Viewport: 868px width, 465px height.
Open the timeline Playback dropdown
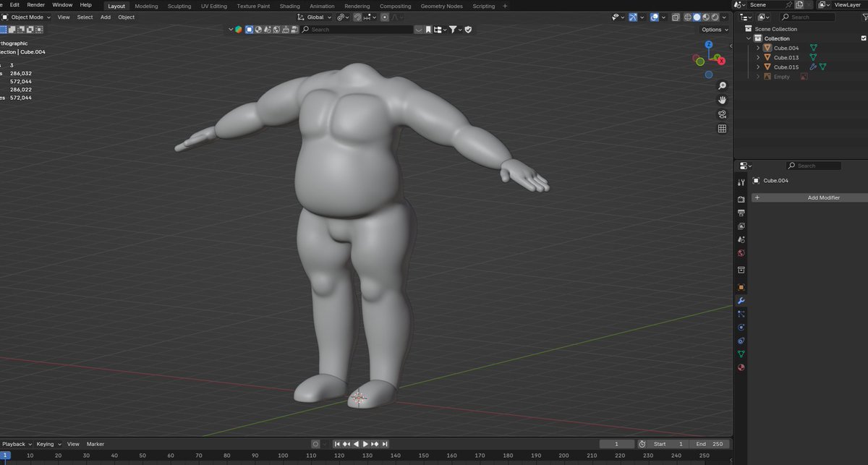point(17,444)
